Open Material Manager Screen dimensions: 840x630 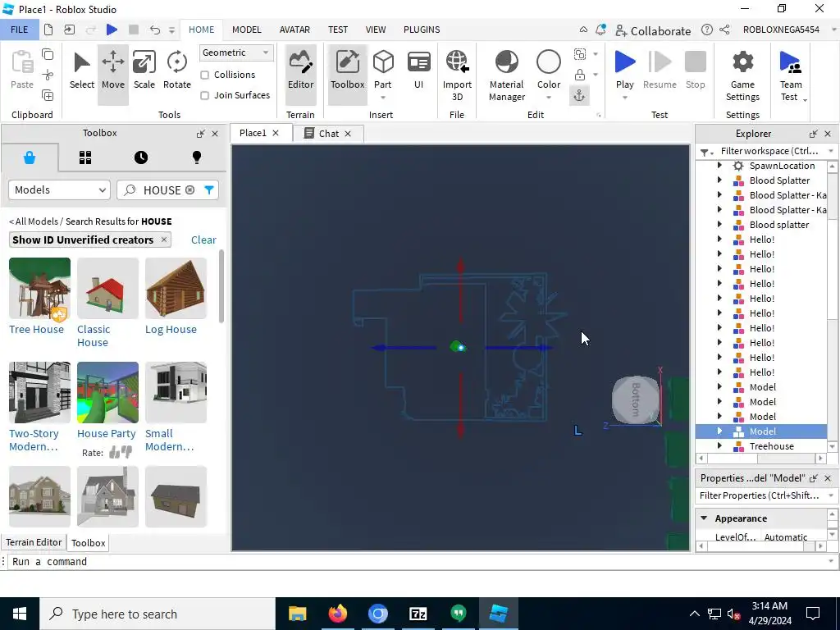(507, 75)
